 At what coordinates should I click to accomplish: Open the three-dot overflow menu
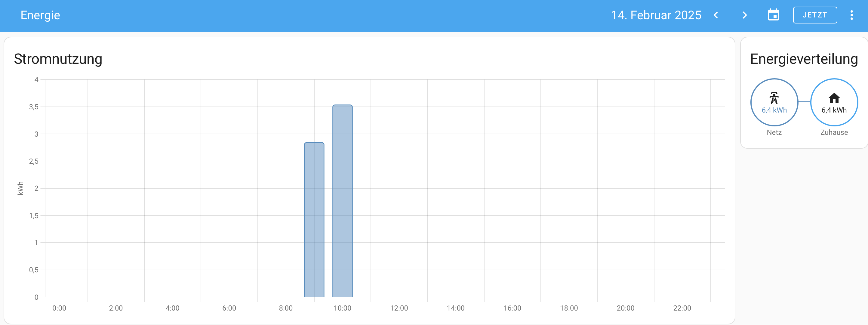[x=851, y=15]
